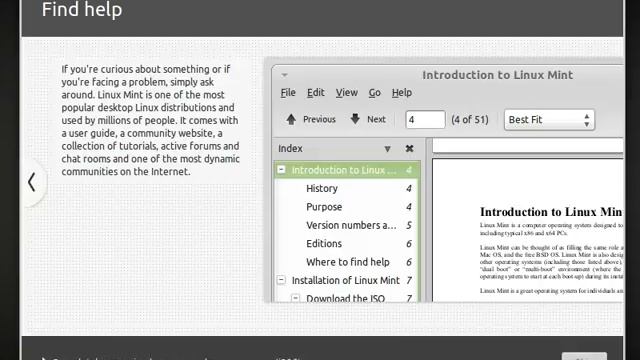
Task: Click the page number input field
Action: [x=425, y=120]
